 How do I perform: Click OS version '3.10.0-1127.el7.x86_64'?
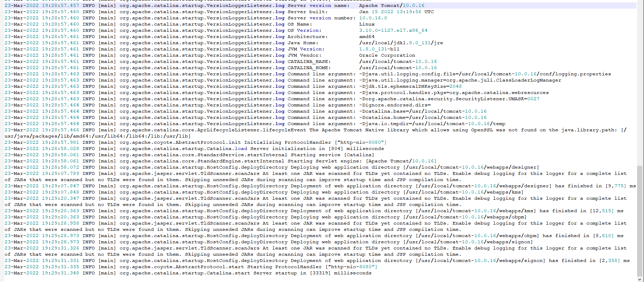tap(393, 30)
